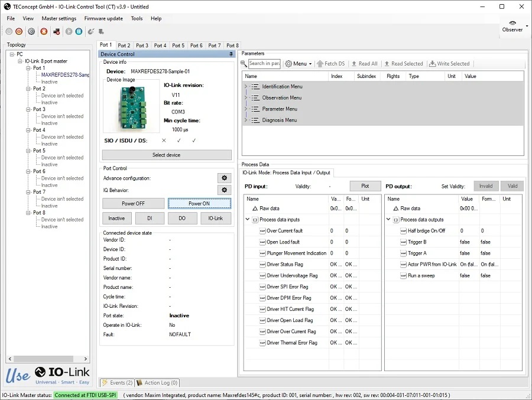The image size is (532, 400).
Task: Expand the Diagnosis Menu node
Action: pos(246,120)
